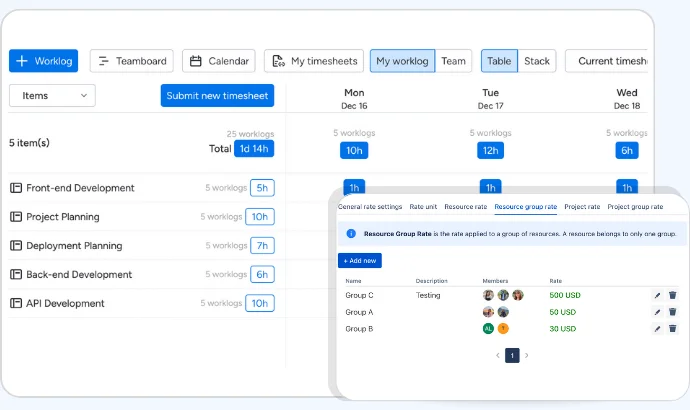Open the Project rate tab

tap(582, 207)
